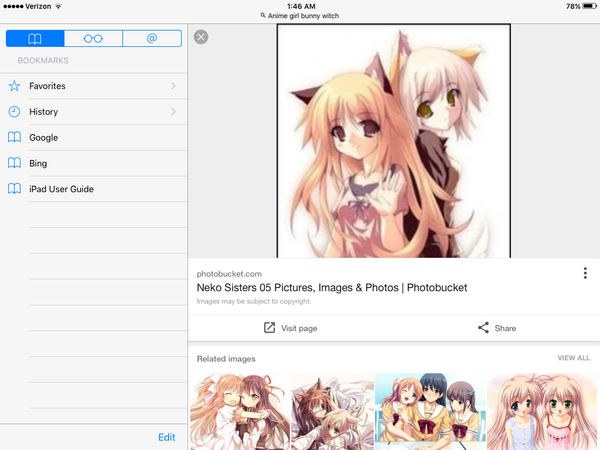Image resolution: width=600 pixels, height=450 pixels.
Task: Expand History using its chevron arrow
Action: (x=173, y=112)
